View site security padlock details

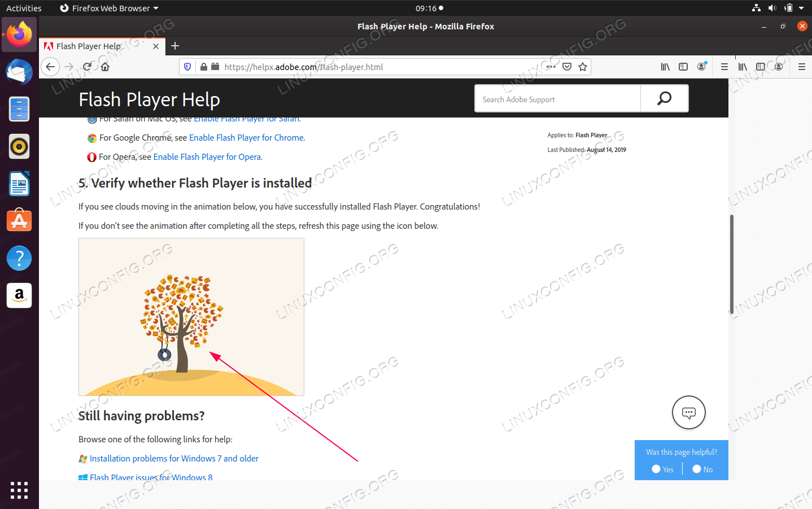[x=204, y=67]
